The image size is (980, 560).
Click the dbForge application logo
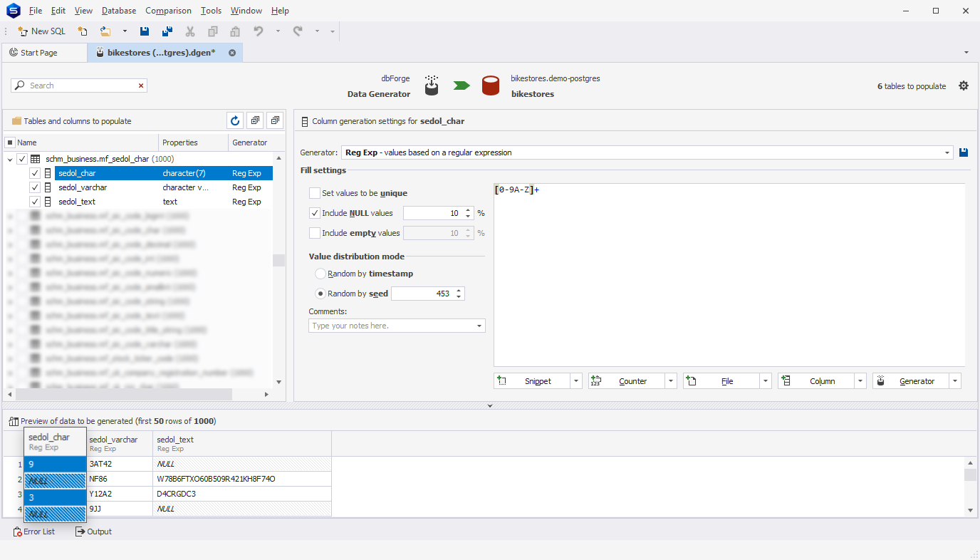(x=13, y=11)
